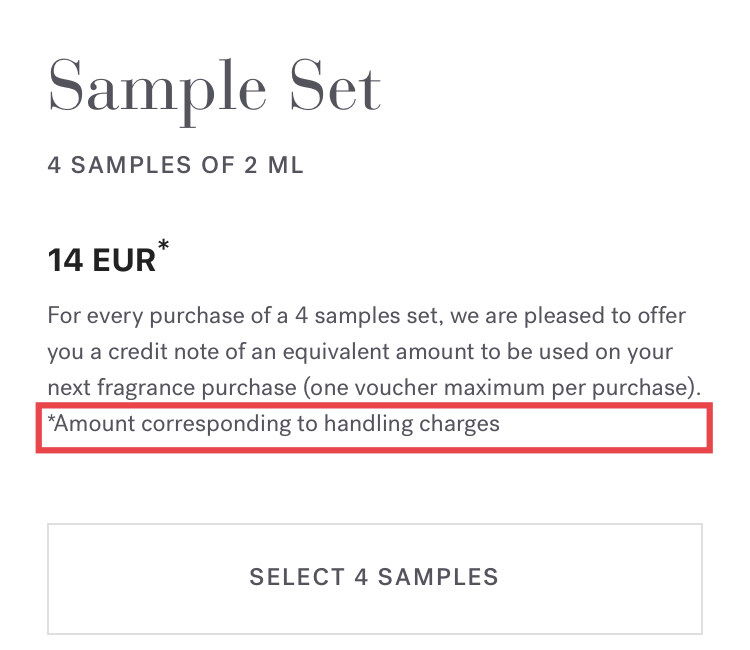The width and height of the screenshot is (750, 650).
Task: Click the Sample Set heading
Action: point(215,91)
